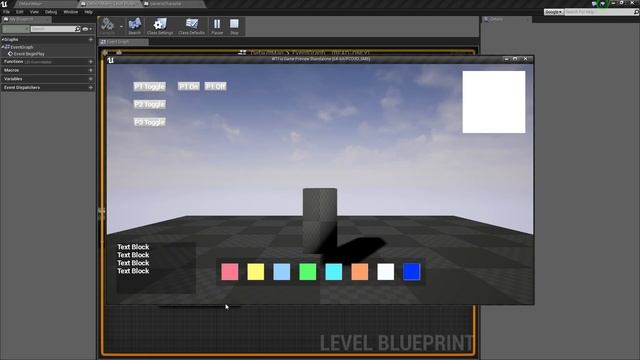Select the third editor window tab at top

[173, 4]
